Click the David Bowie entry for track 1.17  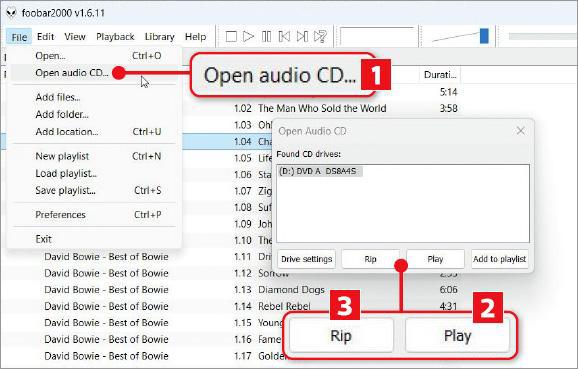[x=106, y=356]
